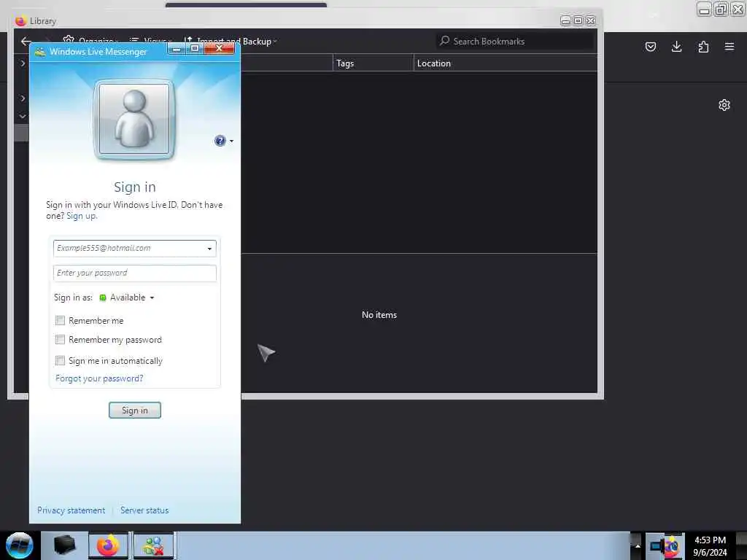Image resolution: width=747 pixels, height=560 pixels.
Task: Click the Sign in button
Action: point(135,411)
